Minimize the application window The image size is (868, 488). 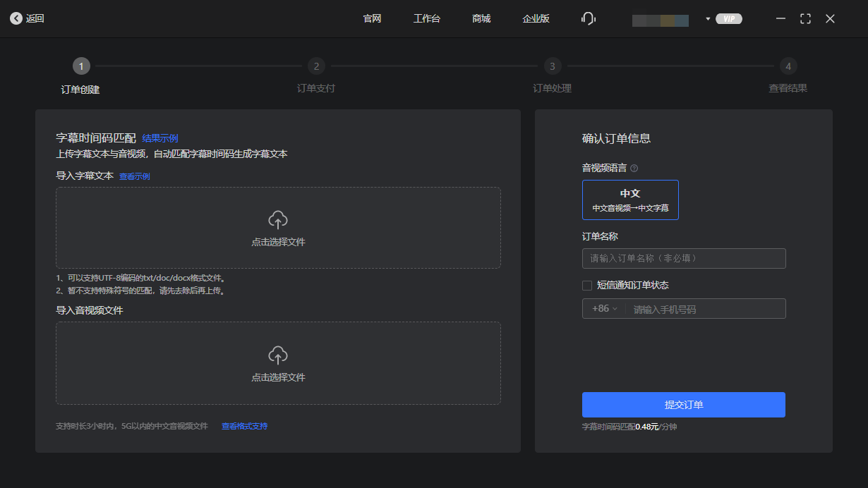780,19
